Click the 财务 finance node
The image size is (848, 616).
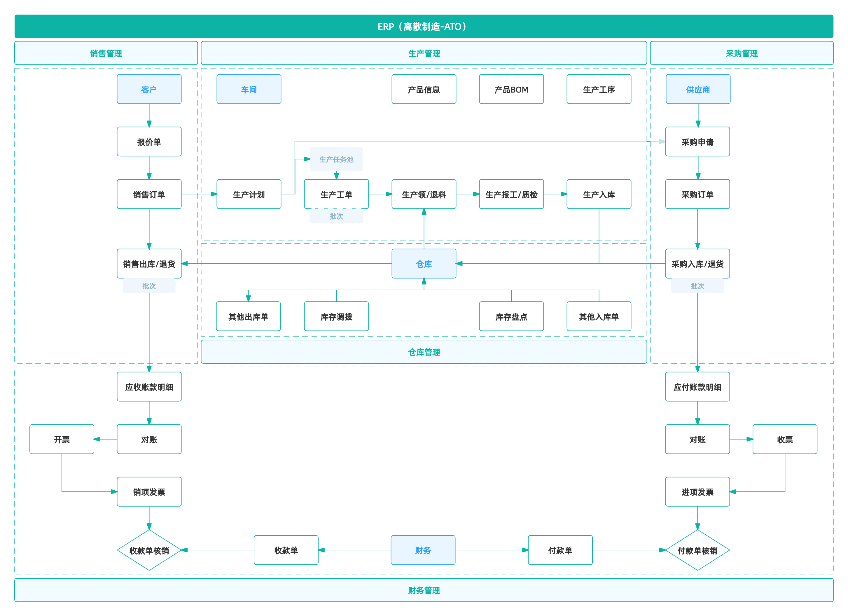[423, 550]
